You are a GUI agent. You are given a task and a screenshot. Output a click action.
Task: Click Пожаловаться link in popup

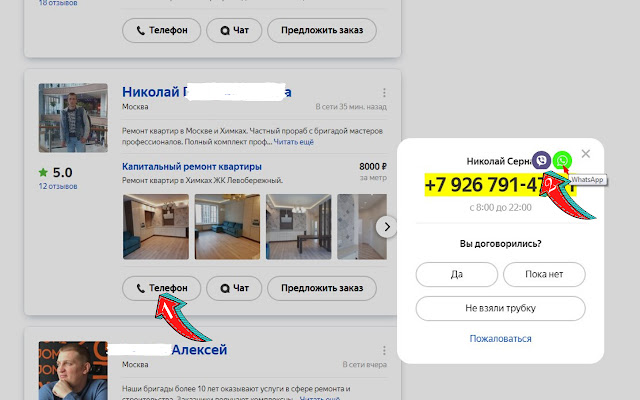(x=500, y=339)
